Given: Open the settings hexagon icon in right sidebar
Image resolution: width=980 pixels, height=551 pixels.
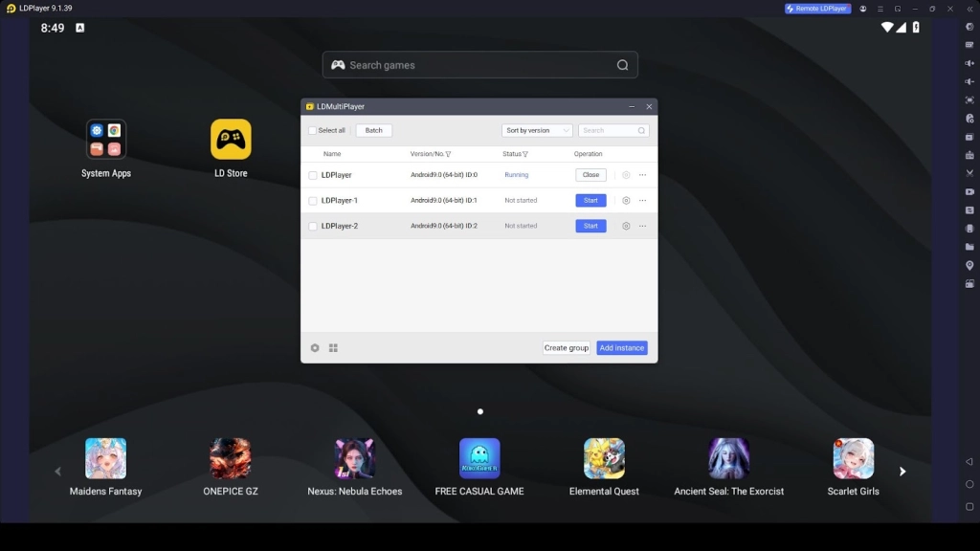Looking at the screenshot, I should (x=969, y=27).
